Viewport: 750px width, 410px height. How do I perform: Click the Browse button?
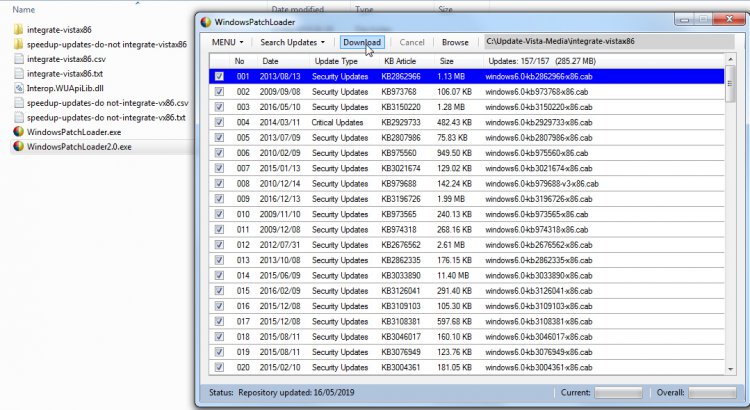455,42
